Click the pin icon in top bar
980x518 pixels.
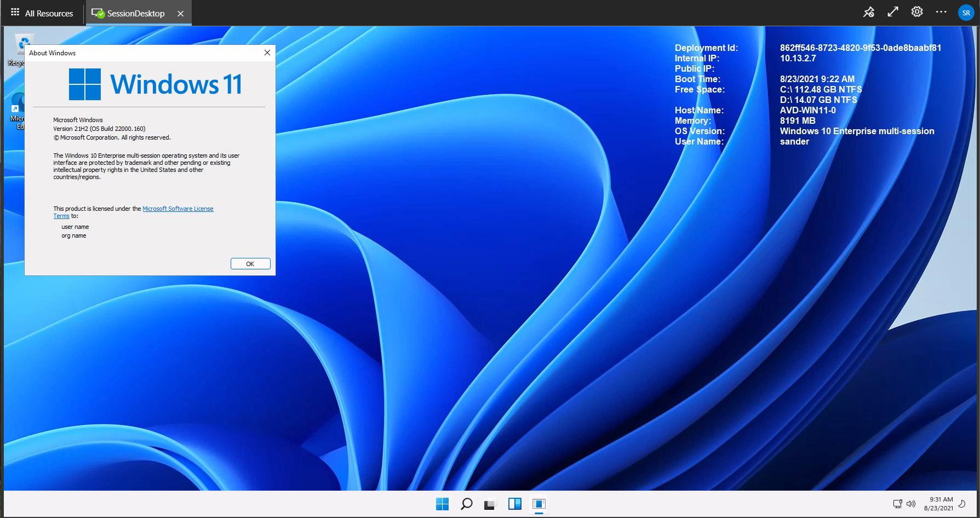(x=868, y=12)
